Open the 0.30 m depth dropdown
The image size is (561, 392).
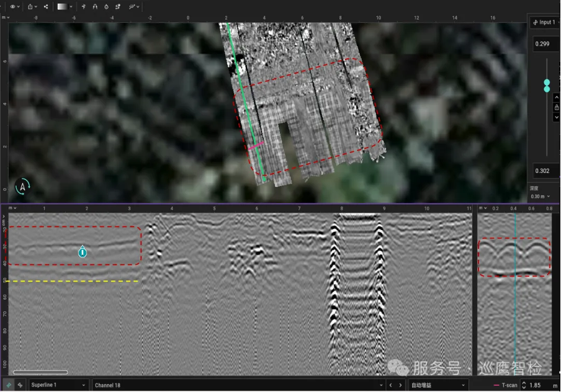click(x=540, y=197)
